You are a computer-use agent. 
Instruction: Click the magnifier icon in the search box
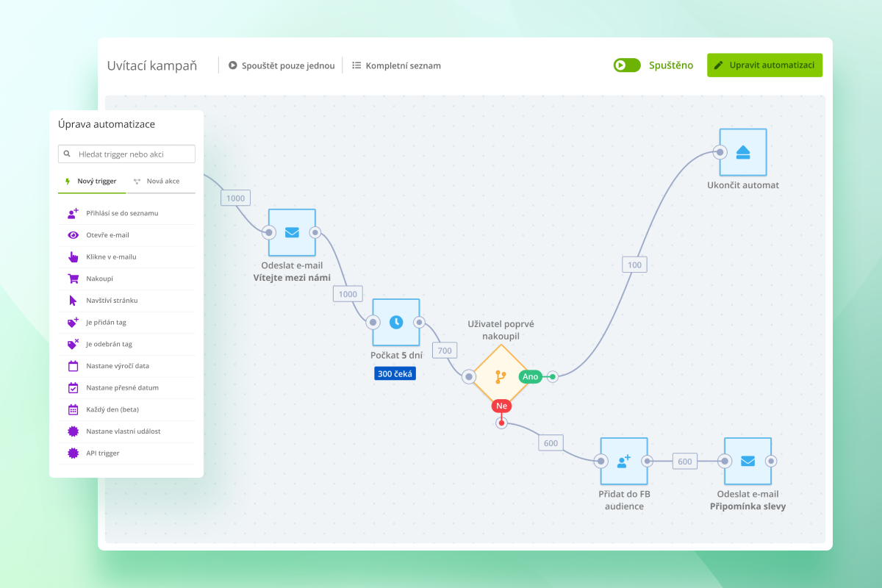(68, 154)
